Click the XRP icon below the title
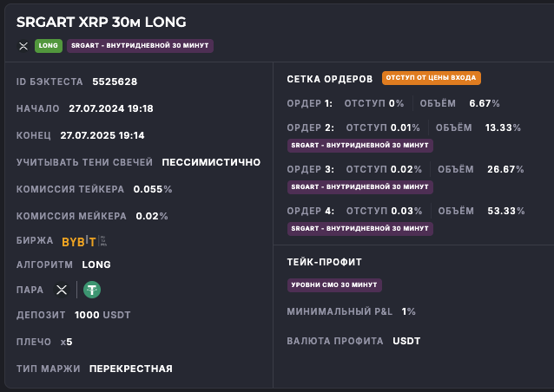 tap(23, 45)
